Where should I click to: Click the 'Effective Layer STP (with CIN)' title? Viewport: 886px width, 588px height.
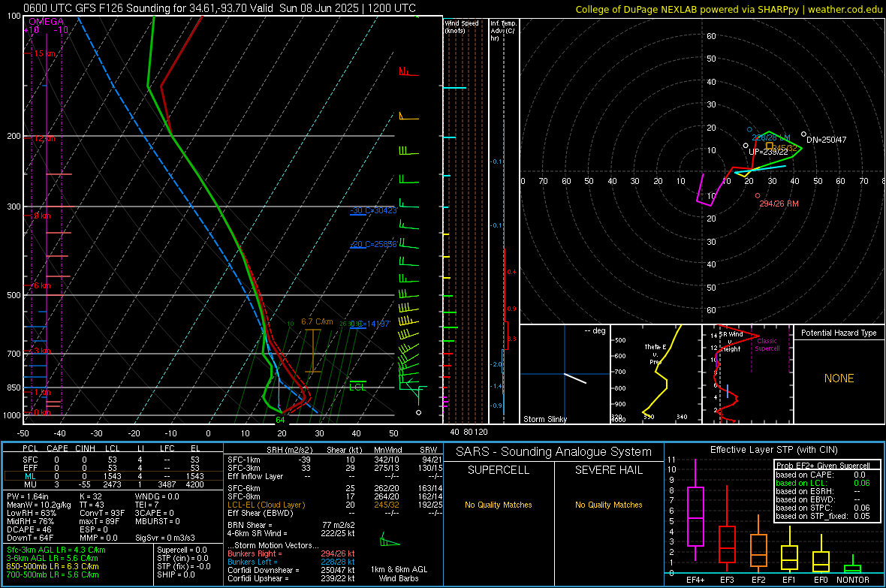point(773,450)
